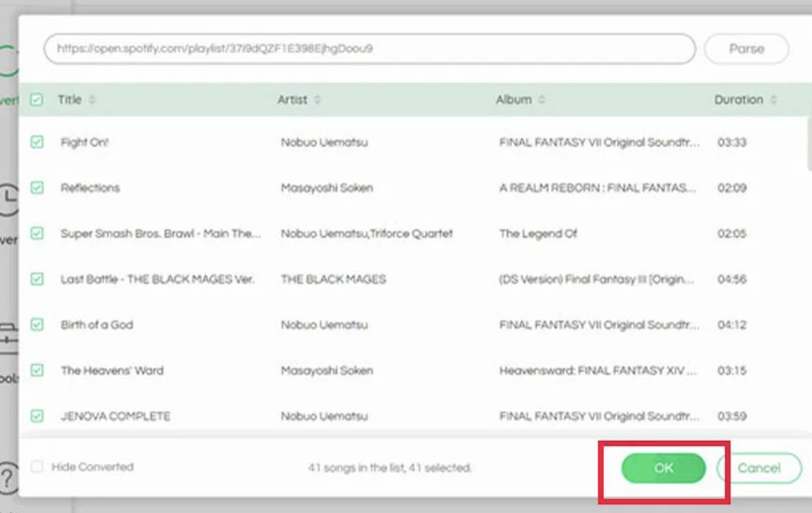Image resolution: width=812 pixels, height=513 pixels.
Task: Enable the Hide Converted checkbox
Action: (37, 467)
